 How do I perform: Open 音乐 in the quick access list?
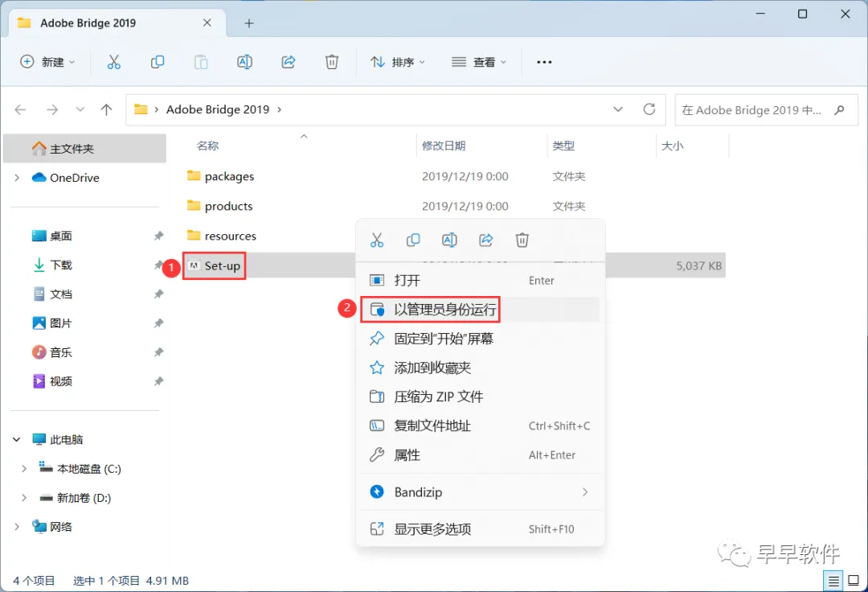tap(52, 352)
